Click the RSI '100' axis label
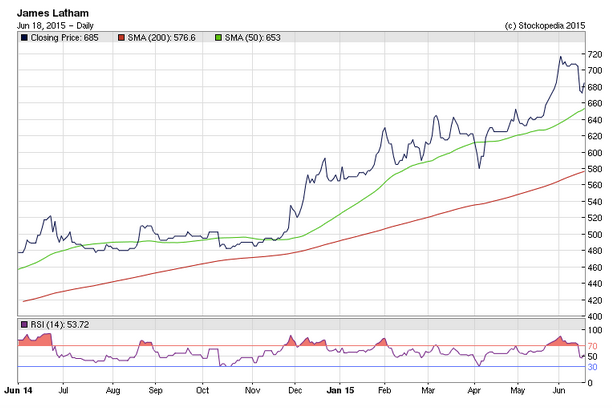The image size is (612, 408). [595, 330]
